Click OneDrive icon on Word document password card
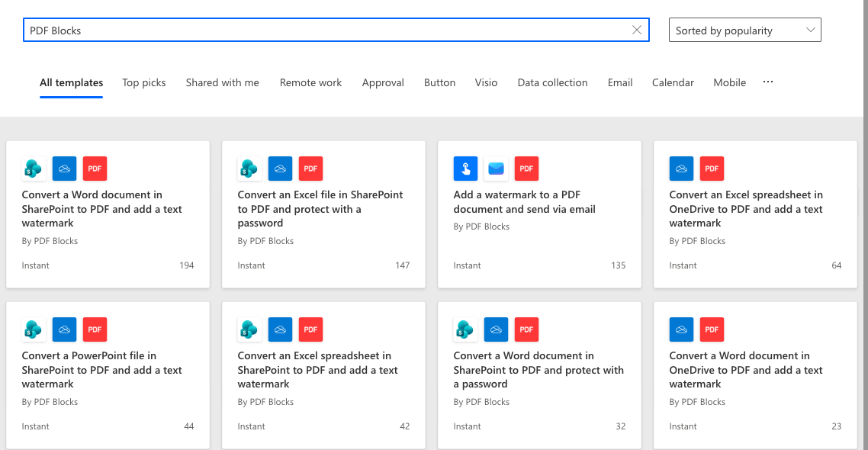 496,329
